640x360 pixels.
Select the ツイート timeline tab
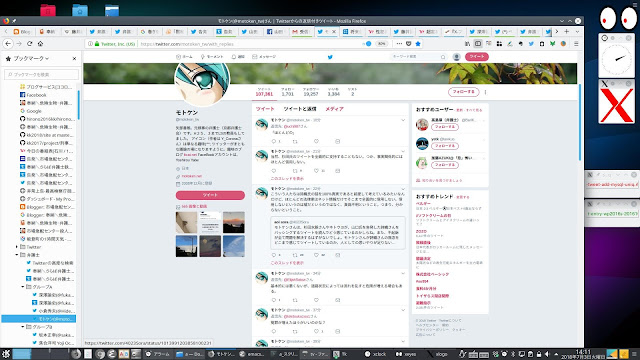[x=265, y=109]
